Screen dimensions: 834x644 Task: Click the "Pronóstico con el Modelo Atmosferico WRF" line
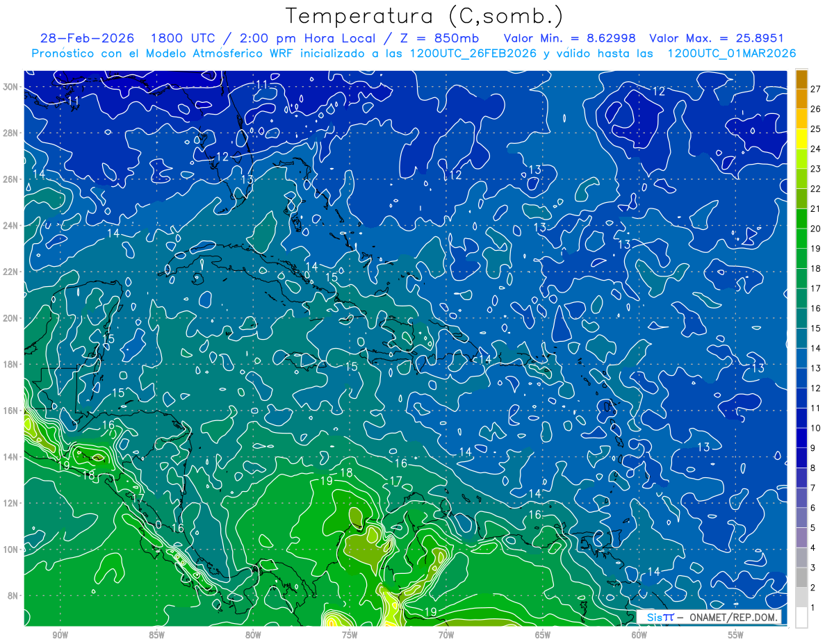point(413,53)
